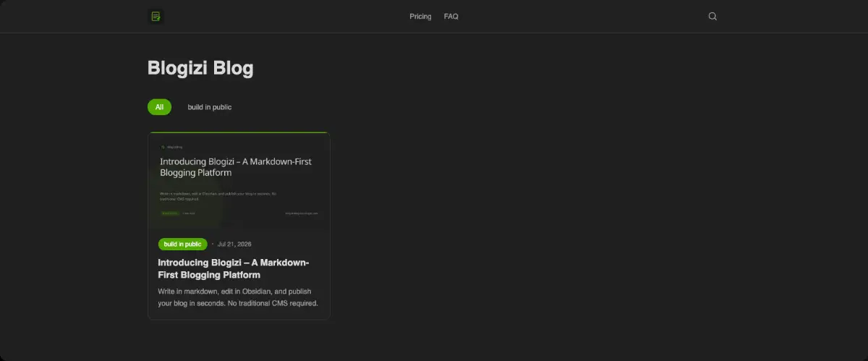This screenshot has height=361, width=868.
Task: Click the Blogizi notepad logo icon
Action: tap(156, 16)
